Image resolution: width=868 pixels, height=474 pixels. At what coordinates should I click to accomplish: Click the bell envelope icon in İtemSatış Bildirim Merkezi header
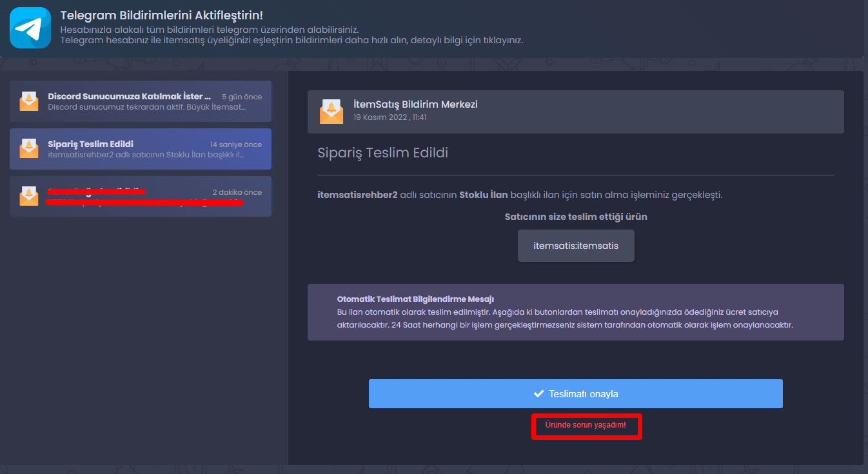coord(331,112)
